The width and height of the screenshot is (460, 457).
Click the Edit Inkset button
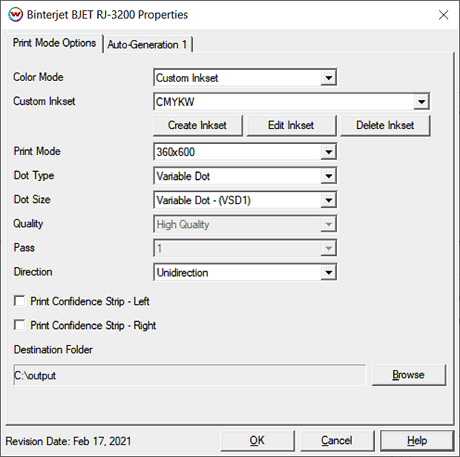291,125
